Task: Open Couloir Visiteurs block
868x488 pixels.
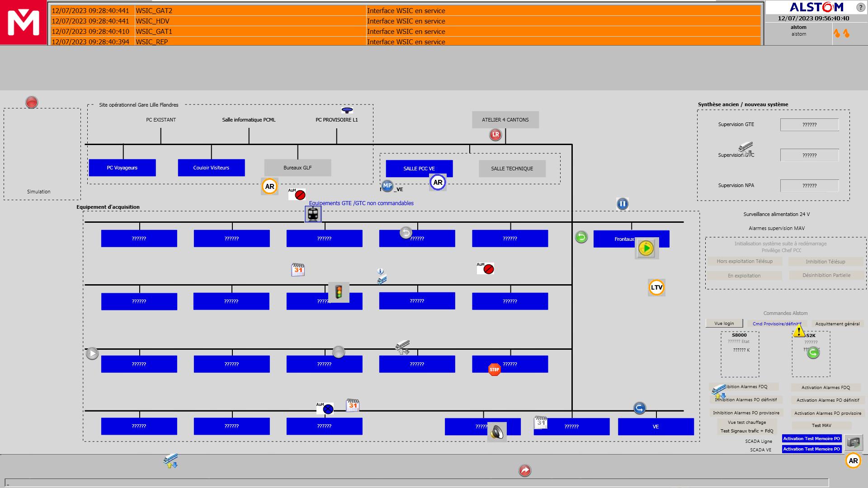Action: point(211,168)
